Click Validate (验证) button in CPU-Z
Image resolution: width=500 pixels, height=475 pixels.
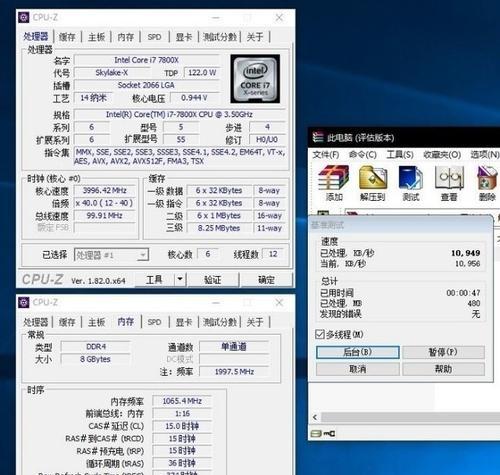(x=213, y=279)
